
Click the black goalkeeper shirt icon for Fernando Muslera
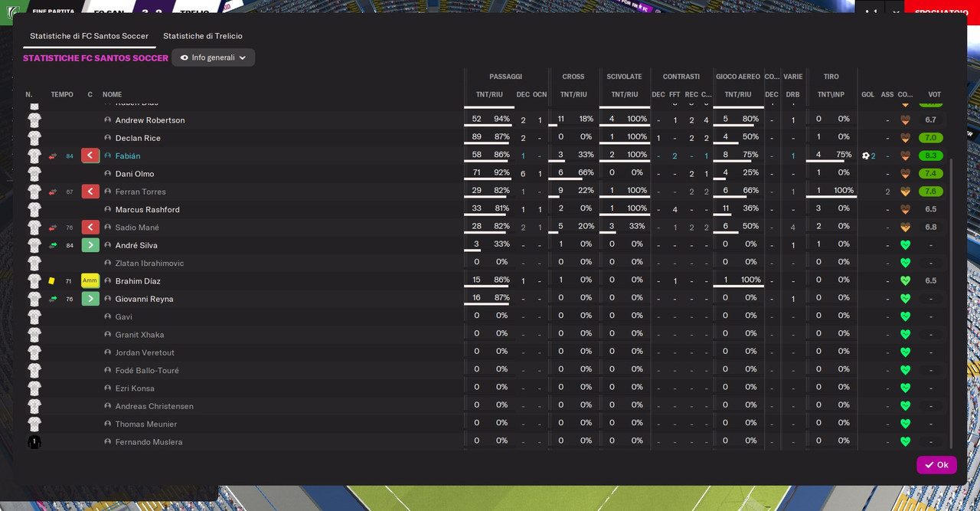pos(34,442)
